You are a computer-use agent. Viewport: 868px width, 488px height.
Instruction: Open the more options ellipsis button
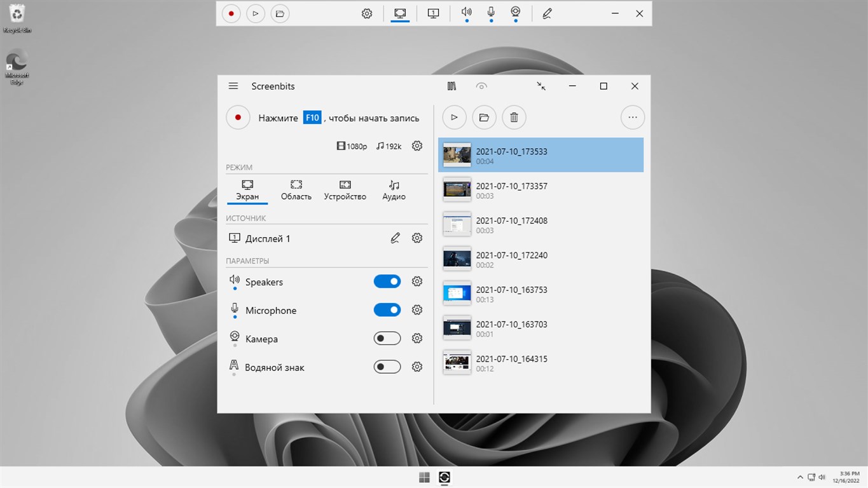click(632, 118)
